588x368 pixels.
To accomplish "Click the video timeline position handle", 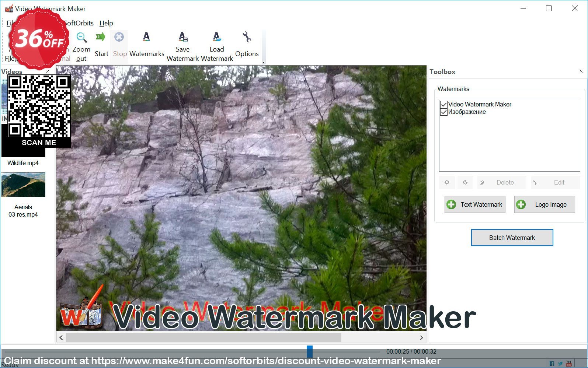I will 310,351.
